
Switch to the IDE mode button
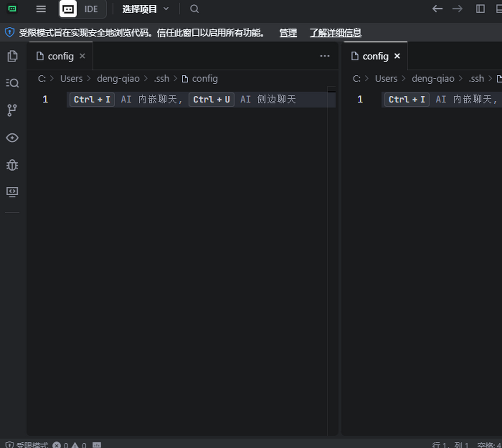[91, 9]
